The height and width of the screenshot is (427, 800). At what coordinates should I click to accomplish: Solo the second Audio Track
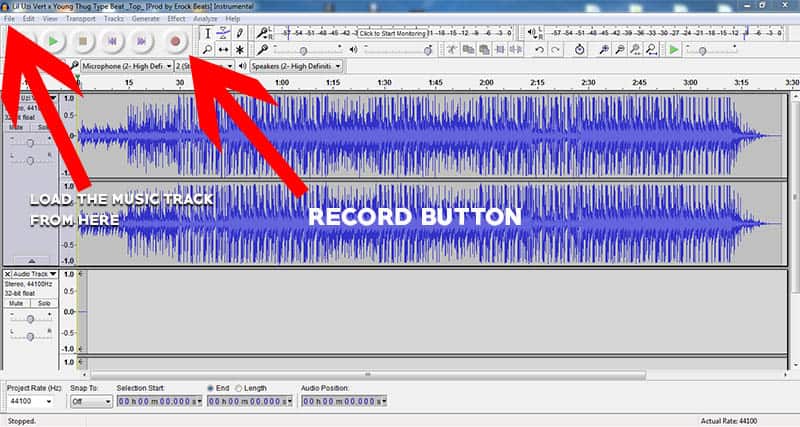[44, 303]
